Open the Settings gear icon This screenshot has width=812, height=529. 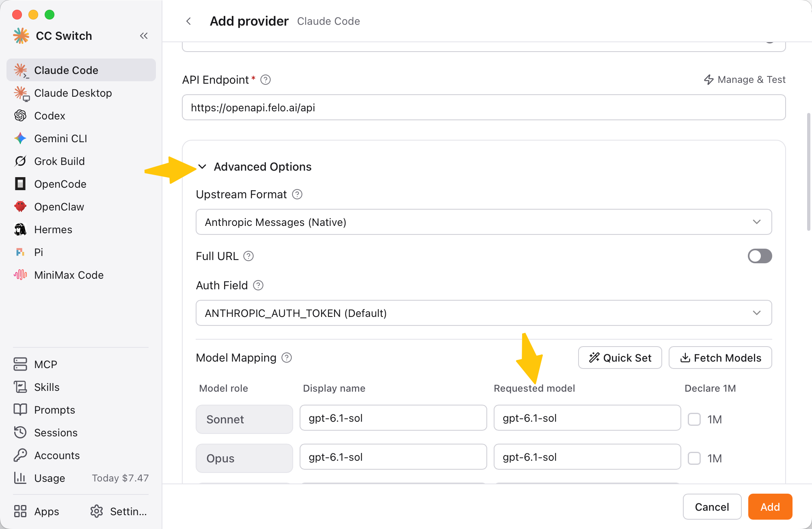coord(97,511)
